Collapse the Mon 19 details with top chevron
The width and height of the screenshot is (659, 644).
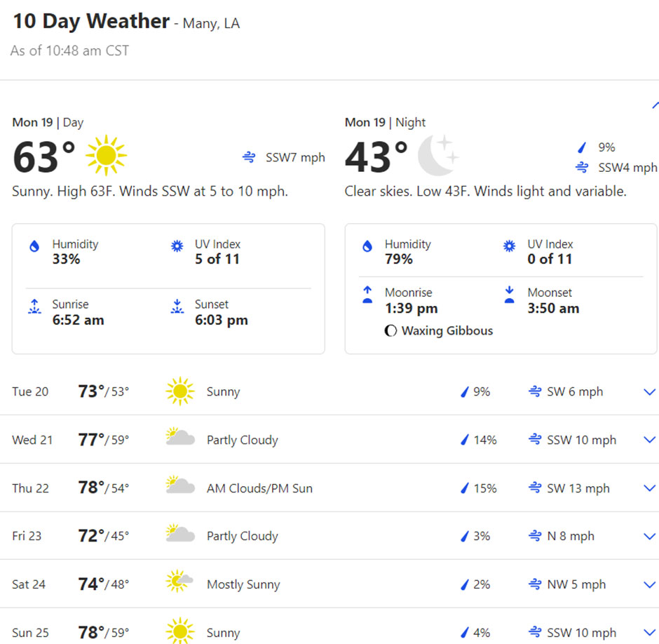(655, 105)
